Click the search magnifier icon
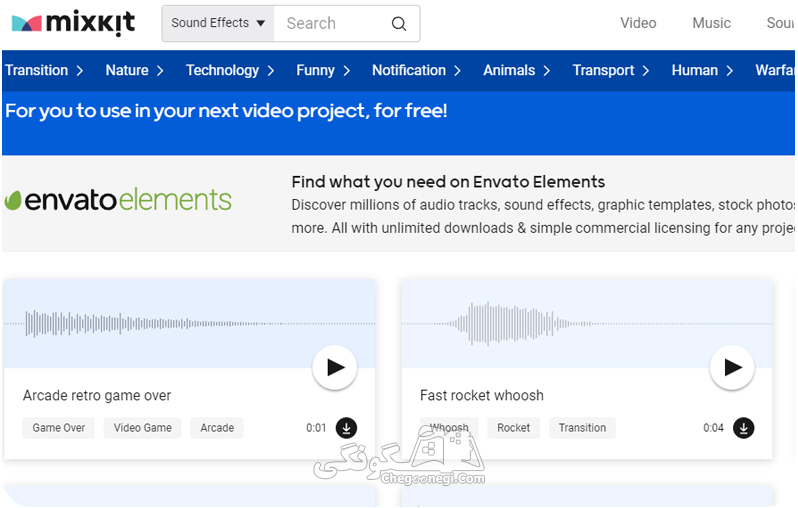798x508 pixels. pos(399,23)
